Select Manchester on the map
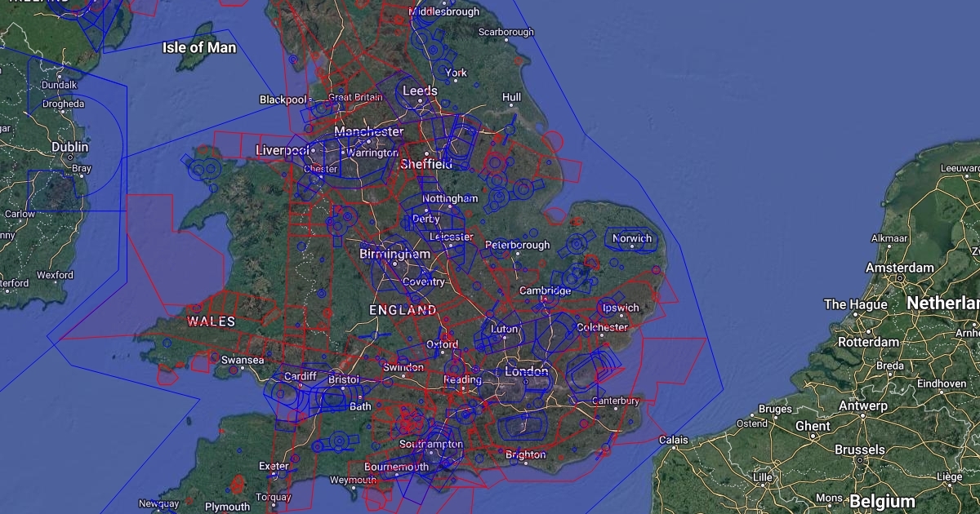 coord(368,131)
